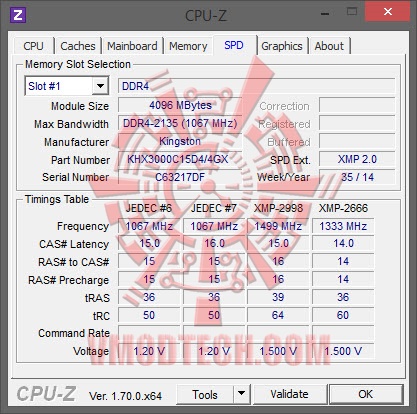Click tRC value 64 under XMP-2998
The width and height of the screenshot is (417, 414).
(x=278, y=315)
